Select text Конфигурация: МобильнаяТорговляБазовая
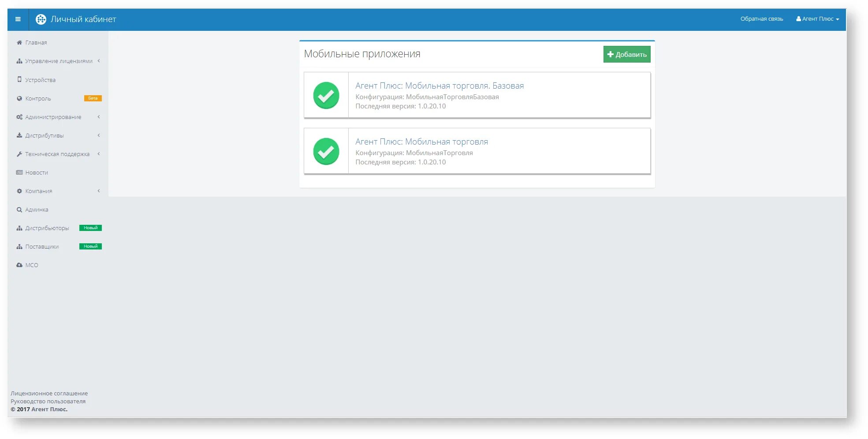 tap(427, 97)
